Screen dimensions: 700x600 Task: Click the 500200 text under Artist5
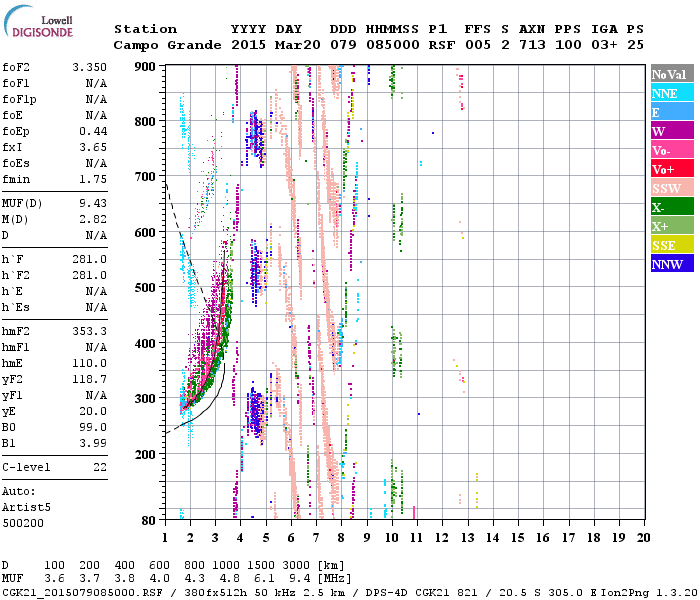(x=23, y=523)
